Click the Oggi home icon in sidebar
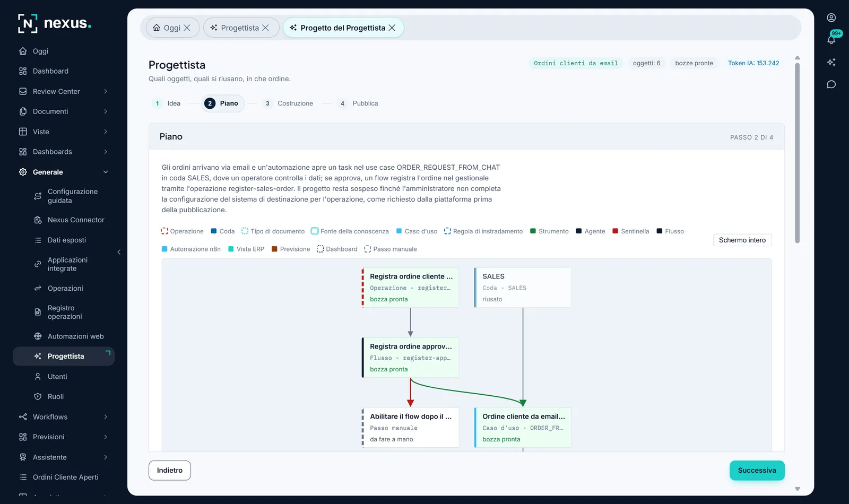Image resolution: width=849 pixels, height=504 pixels. [23, 51]
